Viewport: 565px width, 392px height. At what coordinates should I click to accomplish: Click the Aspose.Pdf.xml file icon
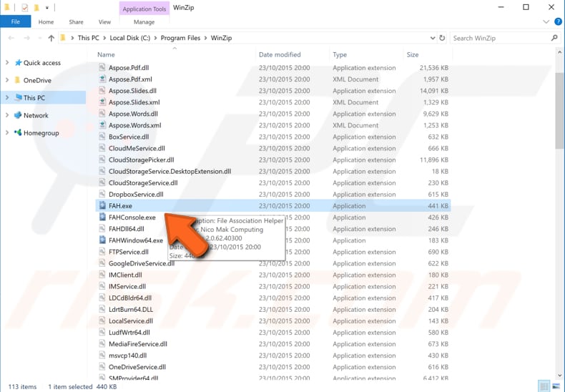coord(102,79)
